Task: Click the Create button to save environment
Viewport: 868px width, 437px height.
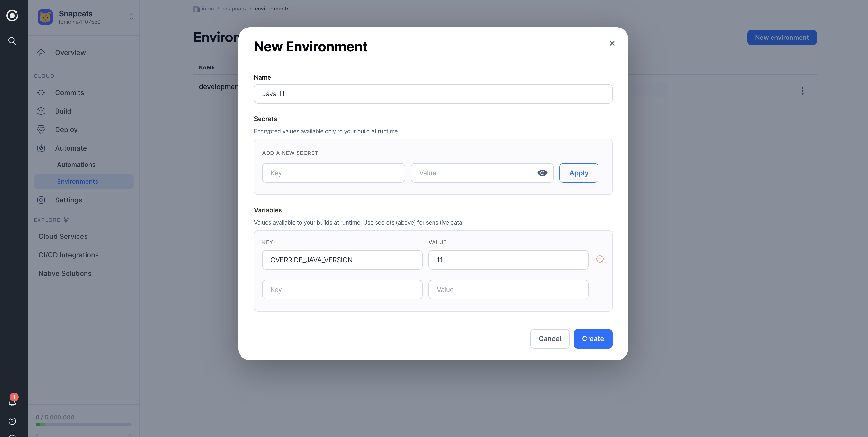Action: tap(593, 338)
